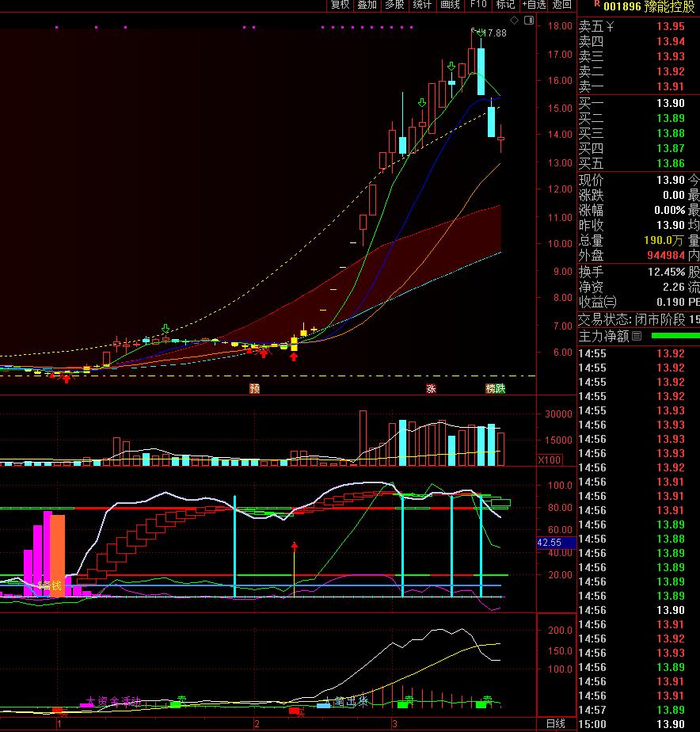Open F10 company information
This screenshot has height=732, width=700.
click(x=478, y=5)
